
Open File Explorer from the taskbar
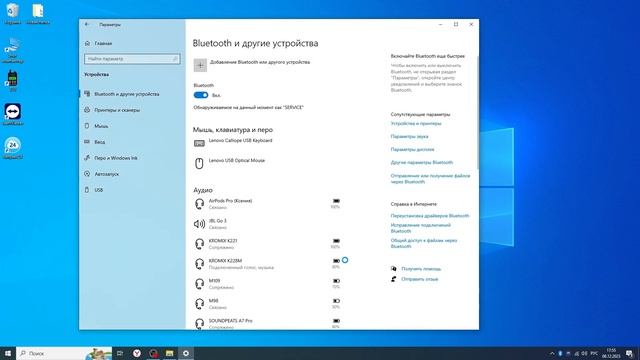(x=169, y=353)
